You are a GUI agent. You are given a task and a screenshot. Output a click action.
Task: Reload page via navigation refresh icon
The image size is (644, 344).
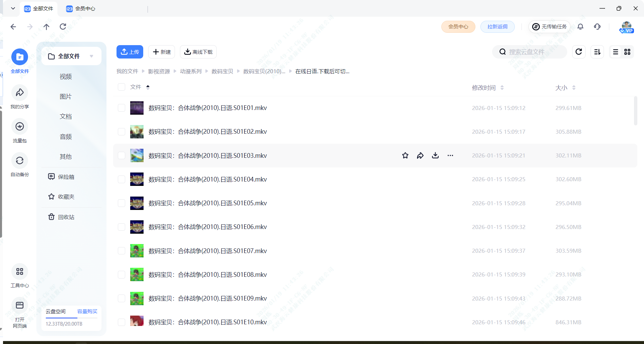point(63,27)
